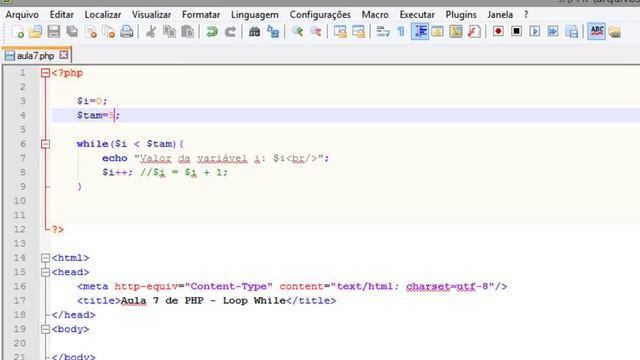Open the user defined language icon

pyautogui.click(x=438, y=32)
